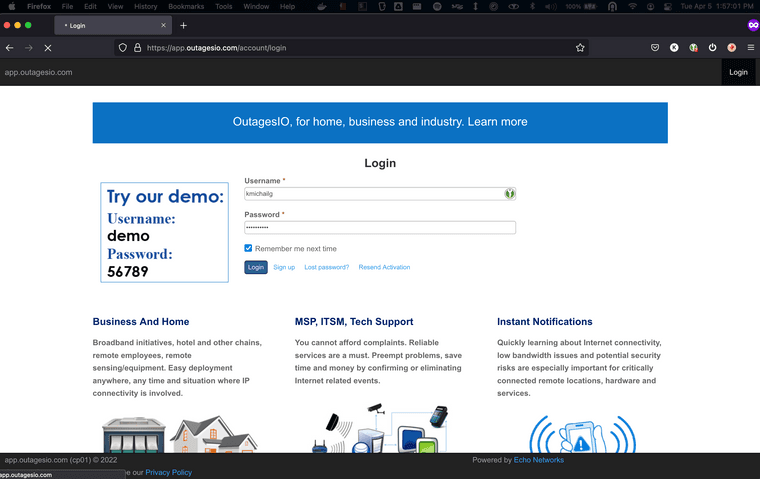Viewport: 760px width, 479px height.
Task: Click the purple mask private browsing icon
Action: (753, 25)
